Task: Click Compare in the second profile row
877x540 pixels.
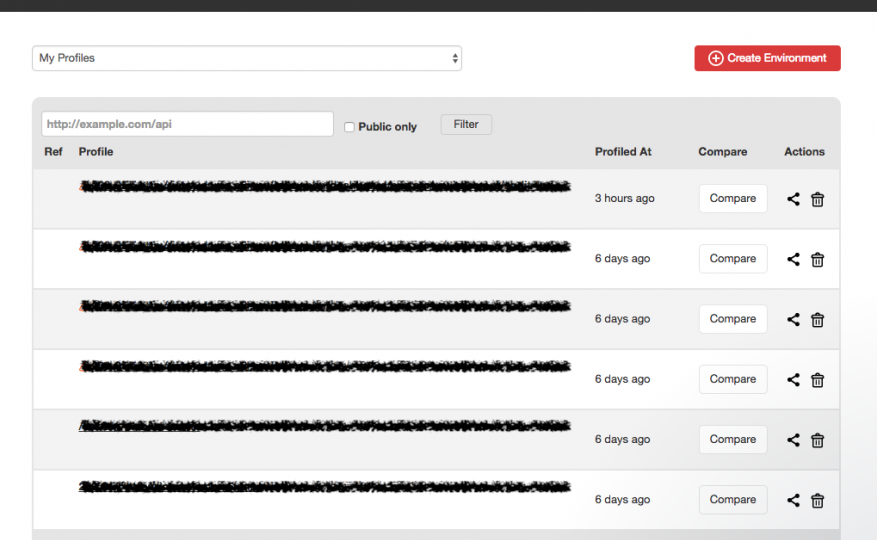Action: click(x=732, y=258)
